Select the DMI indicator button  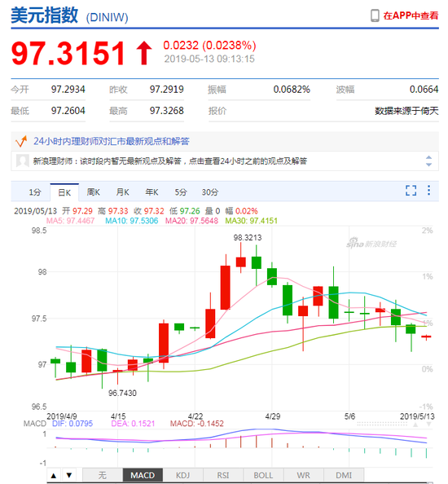344,475
